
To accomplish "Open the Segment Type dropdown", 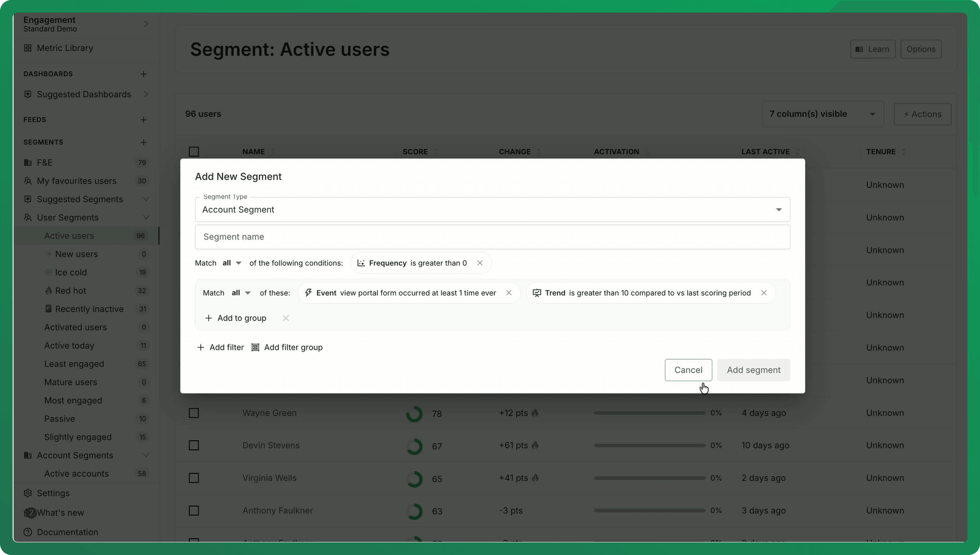I will click(492, 209).
